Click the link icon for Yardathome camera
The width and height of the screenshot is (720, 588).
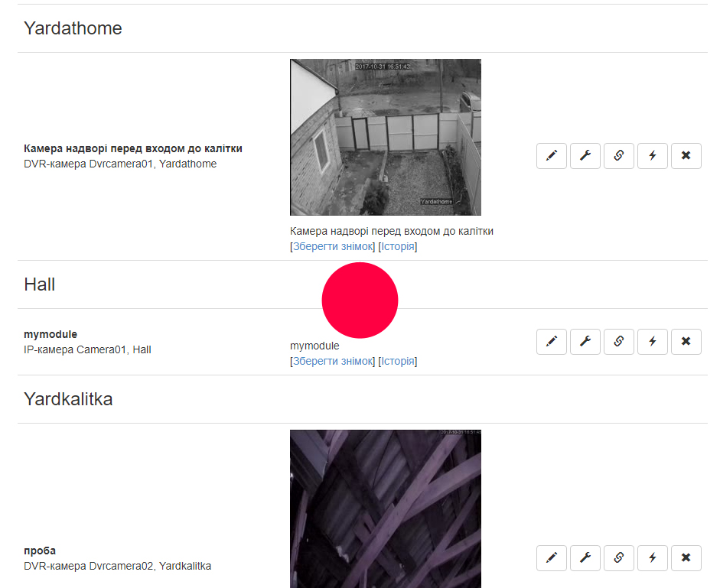click(x=618, y=156)
